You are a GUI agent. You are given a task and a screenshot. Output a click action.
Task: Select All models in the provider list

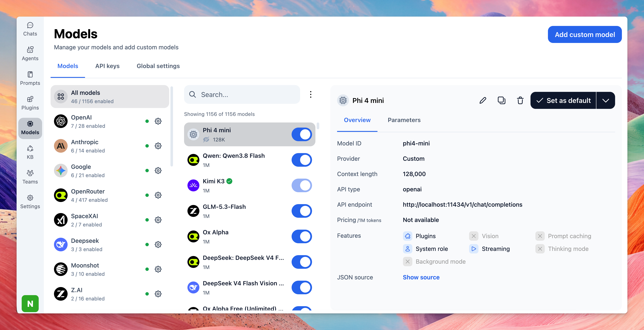click(x=110, y=97)
